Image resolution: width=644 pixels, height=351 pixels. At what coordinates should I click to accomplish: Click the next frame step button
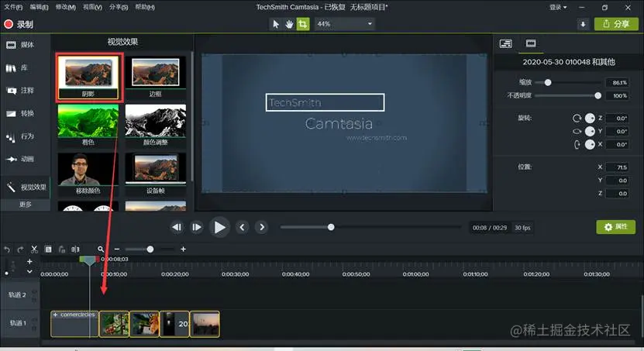[197, 227]
